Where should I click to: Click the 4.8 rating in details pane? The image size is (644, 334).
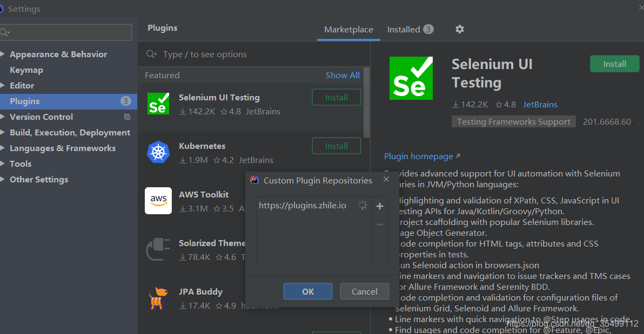point(506,104)
